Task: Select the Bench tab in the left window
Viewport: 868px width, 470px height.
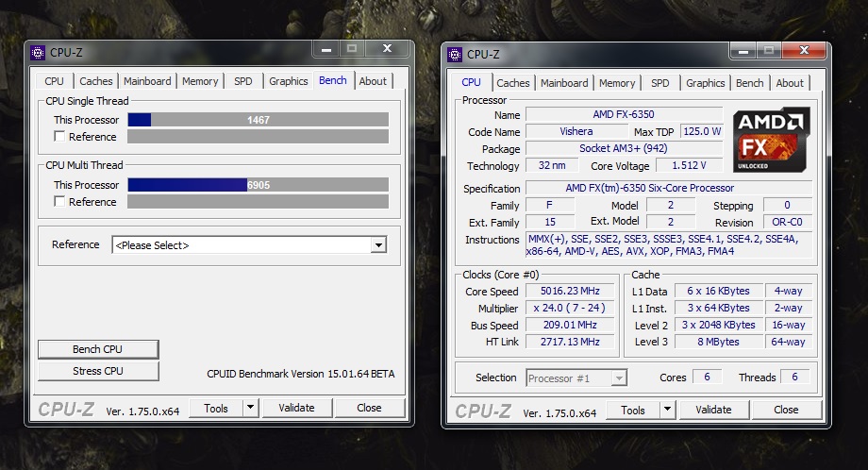Action: tap(333, 80)
